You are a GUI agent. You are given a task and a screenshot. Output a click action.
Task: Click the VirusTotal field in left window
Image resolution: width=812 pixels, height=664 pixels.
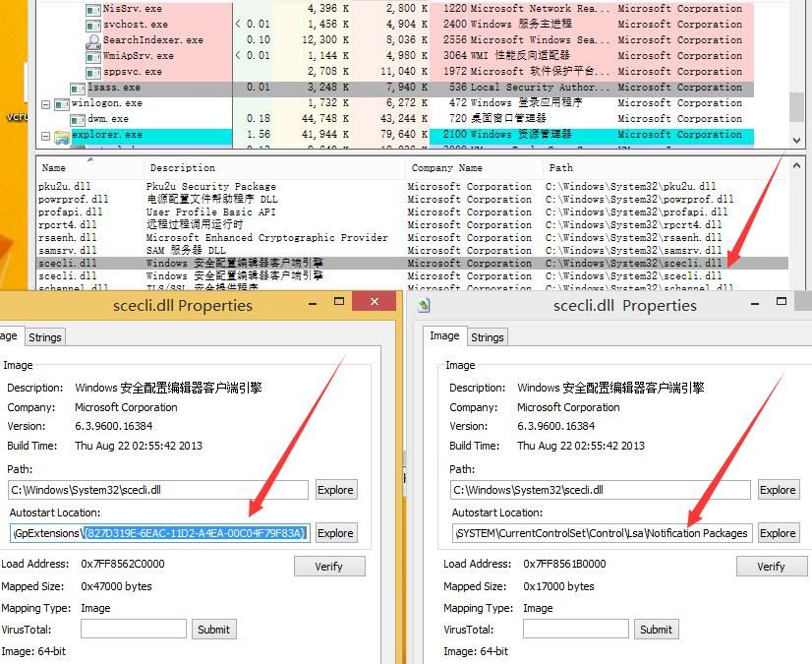click(x=134, y=630)
